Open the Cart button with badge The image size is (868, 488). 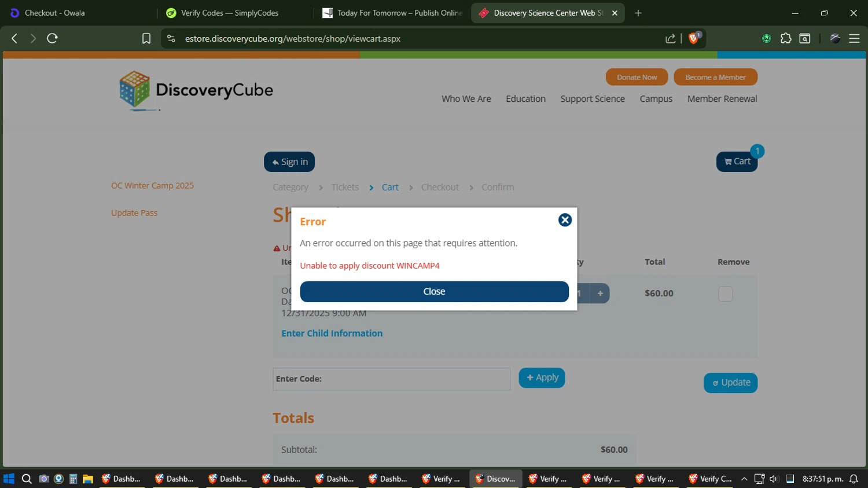point(737,162)
